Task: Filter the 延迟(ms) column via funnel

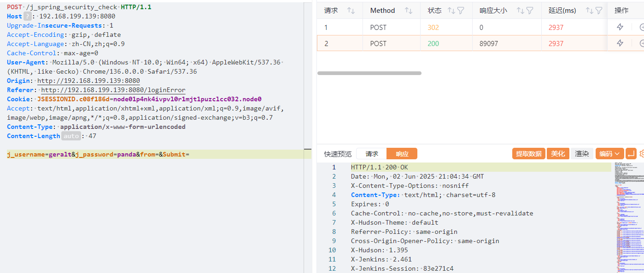Action: (598, 11)
